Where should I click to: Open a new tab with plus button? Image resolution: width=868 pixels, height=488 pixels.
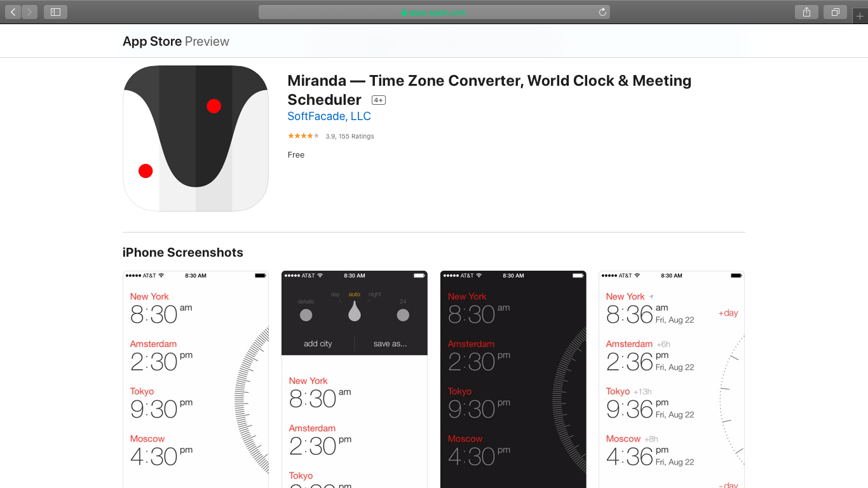tap(860, 16)
